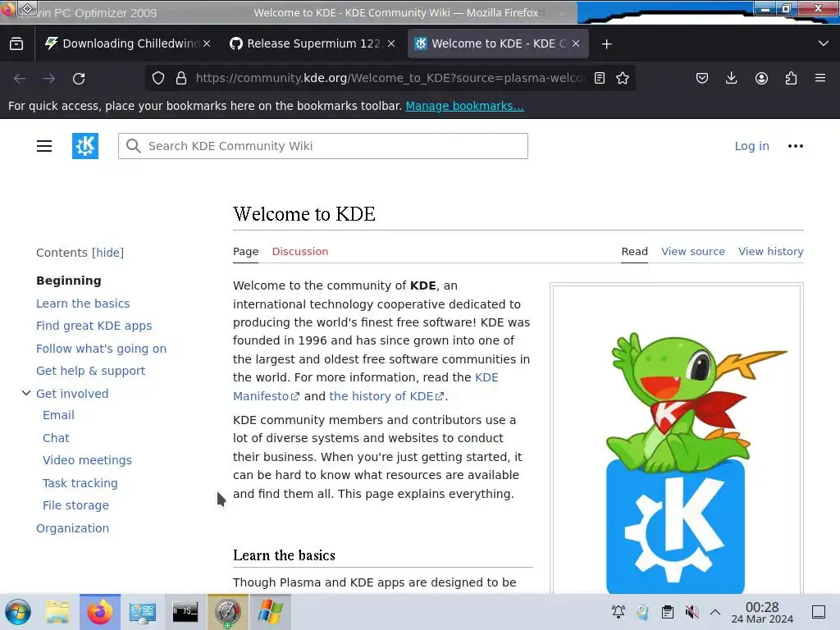The image size is (840, 630).
Task: Jump to Video meetings subsection
Action: (87, 460)
